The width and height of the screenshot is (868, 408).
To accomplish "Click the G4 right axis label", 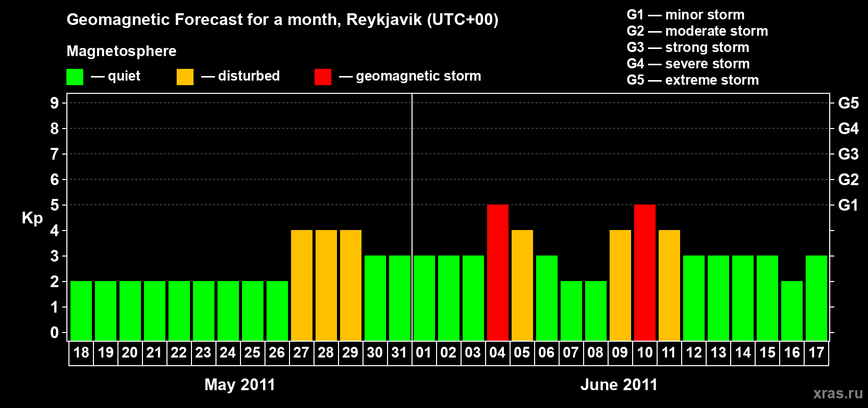I will [x=849, y=129].
